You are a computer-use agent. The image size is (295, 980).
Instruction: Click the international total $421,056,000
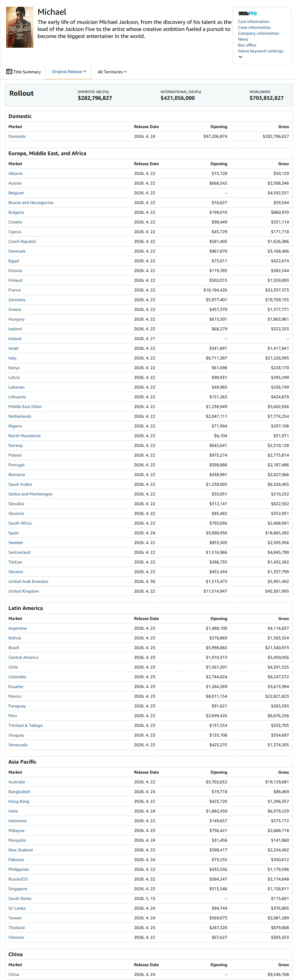177,98
